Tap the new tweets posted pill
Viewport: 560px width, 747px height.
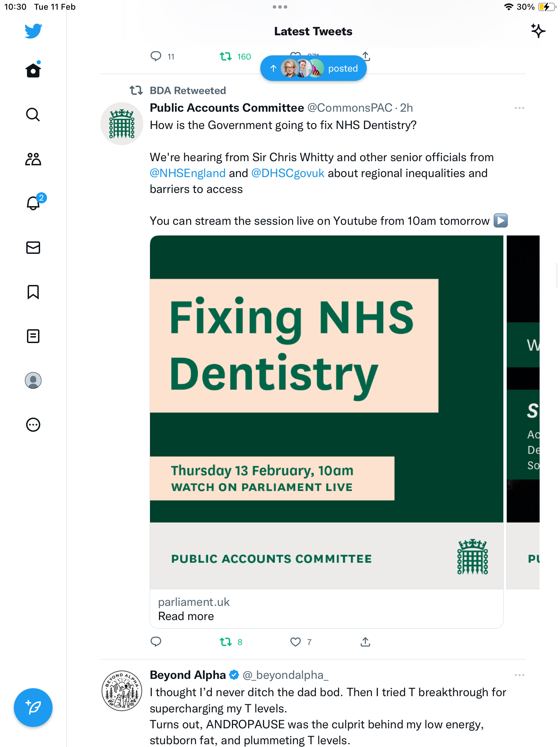point(313,68)
